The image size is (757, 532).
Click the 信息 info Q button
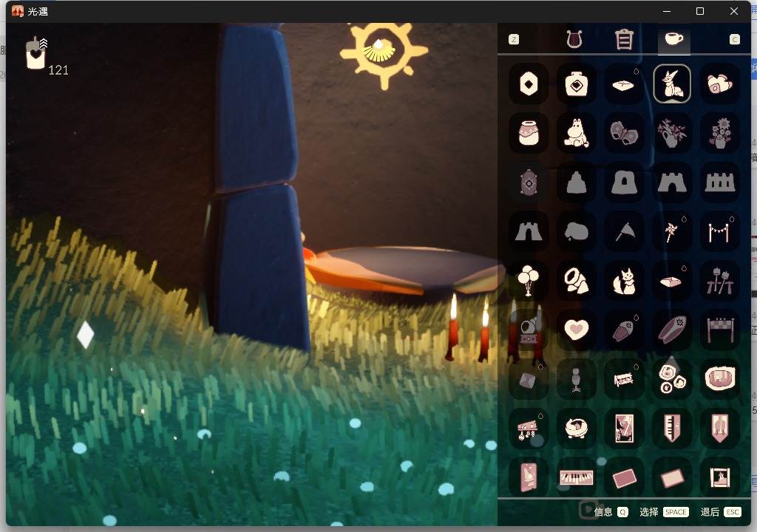(x=611, y=512)
